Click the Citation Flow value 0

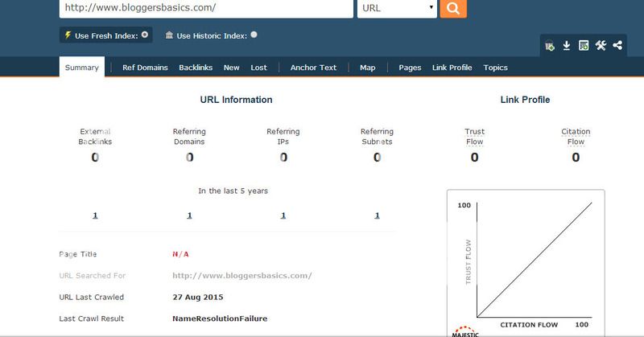point(576,157)
